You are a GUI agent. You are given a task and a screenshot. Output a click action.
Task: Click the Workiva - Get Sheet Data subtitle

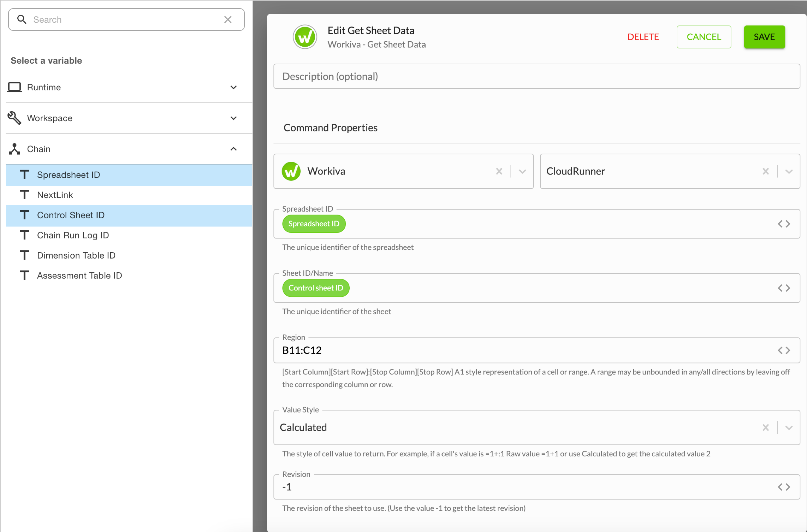(x=377, y=45)
